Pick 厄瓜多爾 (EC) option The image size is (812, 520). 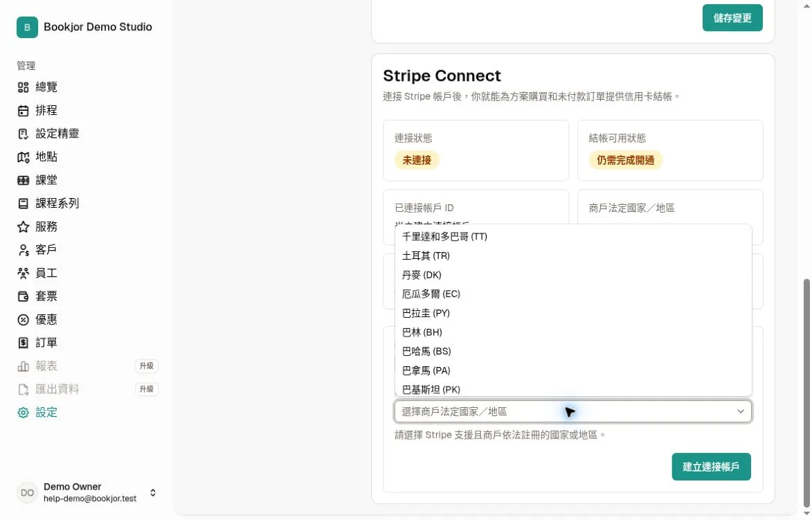tap(572, 294)
